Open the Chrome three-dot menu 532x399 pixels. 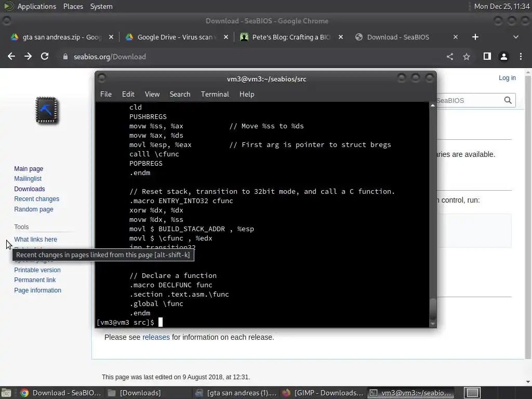(x=521, y=57)
